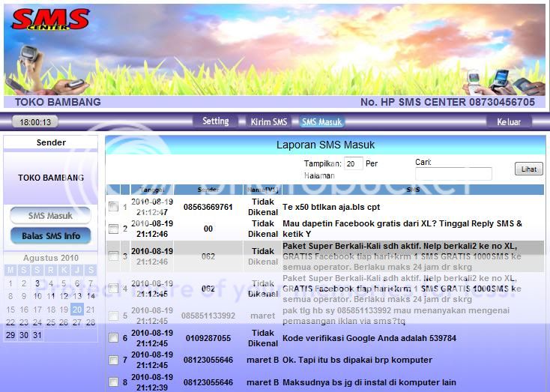Click sender number 085851133992
The height and width of the screenshot is (392, 550).
208,316
